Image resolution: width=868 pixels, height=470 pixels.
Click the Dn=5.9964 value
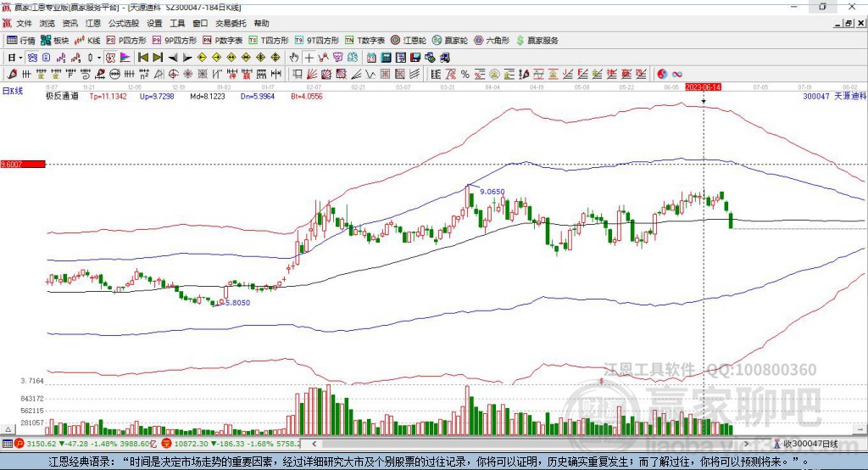[258, 96]
